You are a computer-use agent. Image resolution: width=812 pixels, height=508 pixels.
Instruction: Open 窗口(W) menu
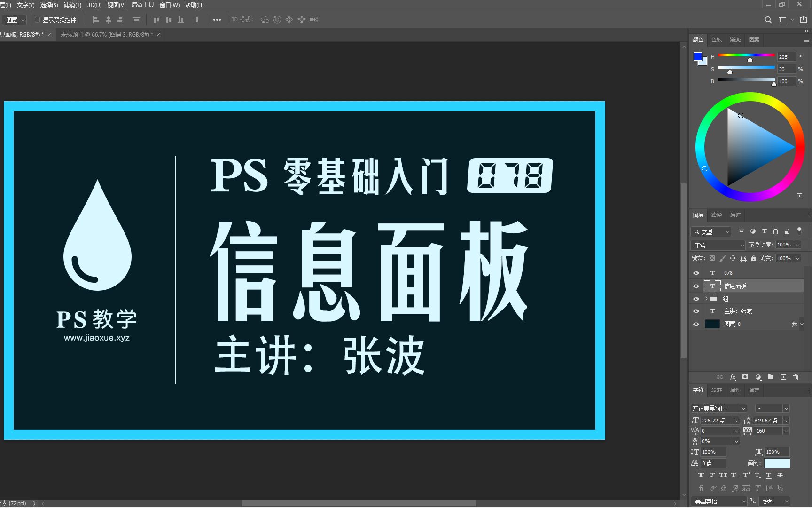pos(170,5)
